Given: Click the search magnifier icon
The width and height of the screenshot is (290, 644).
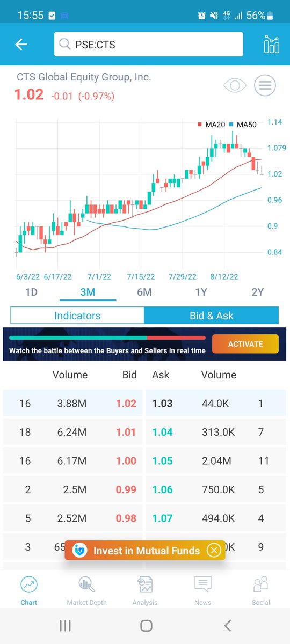Looking at the screenshot, I should 65,45.
